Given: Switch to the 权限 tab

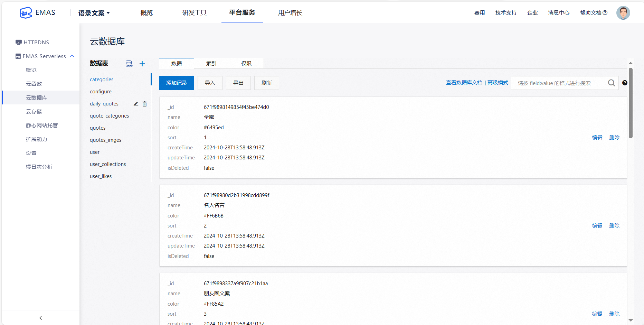Looking at the screenshot, I should tap(246, 63).
